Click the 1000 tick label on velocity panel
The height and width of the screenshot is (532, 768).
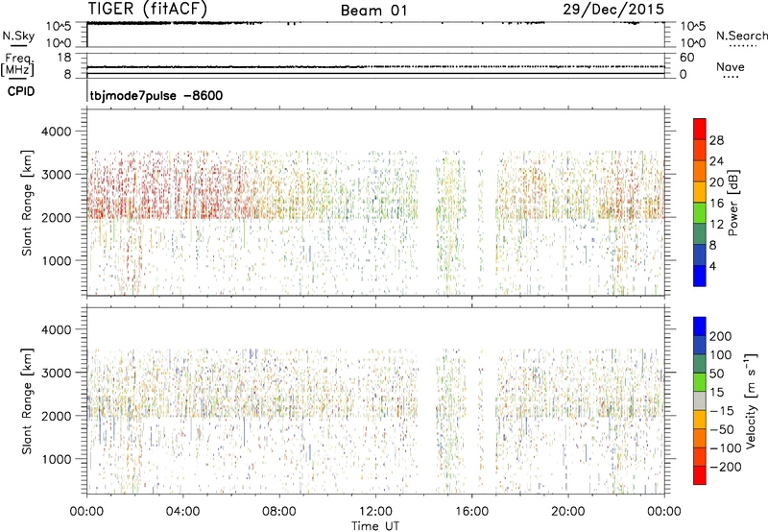coord(57,459)
